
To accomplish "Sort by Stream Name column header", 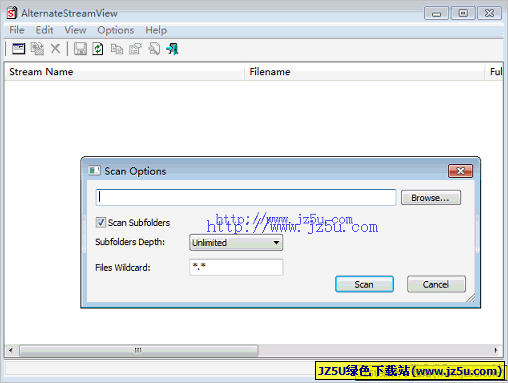I will coord(124,72).
